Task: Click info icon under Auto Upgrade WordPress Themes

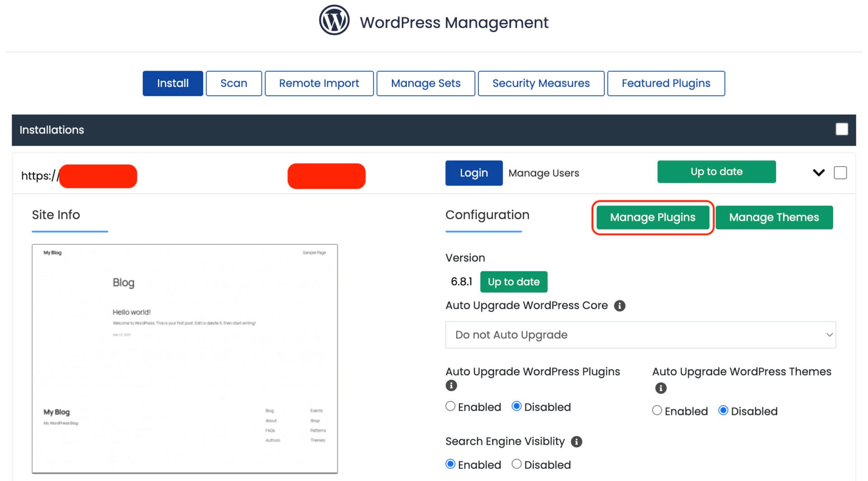Action: [x=660, y=388]
